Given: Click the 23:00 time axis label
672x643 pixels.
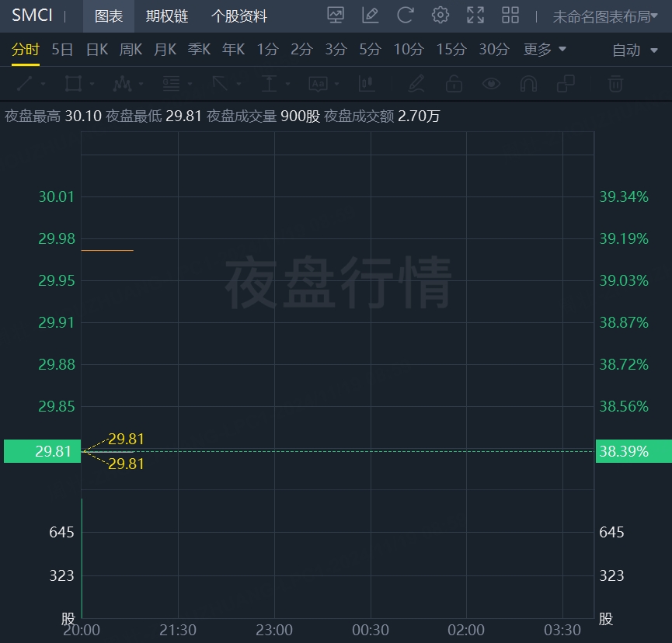Looking at the screenshot, I should click(x=274, y=630).
